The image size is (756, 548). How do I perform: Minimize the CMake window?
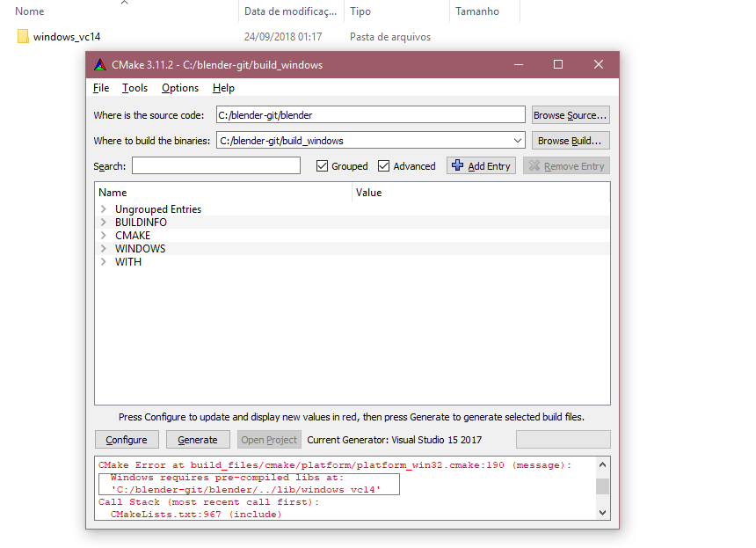(x=519, y=64)
